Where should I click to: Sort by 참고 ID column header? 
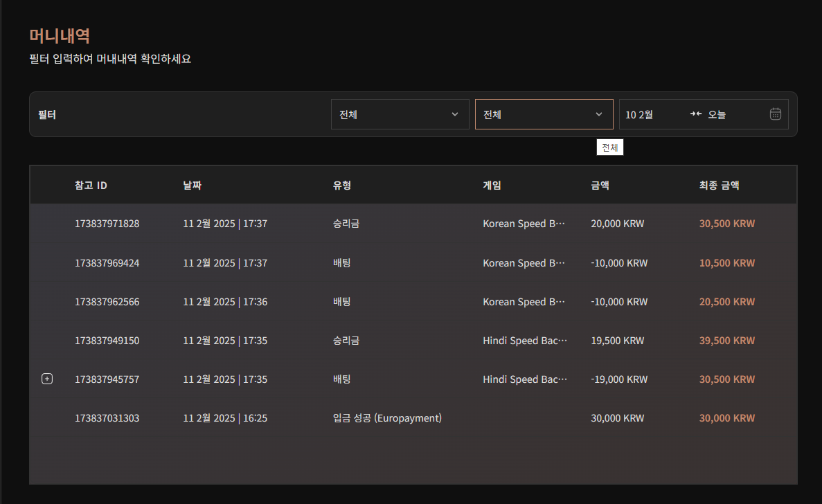[x=91, y=185]
